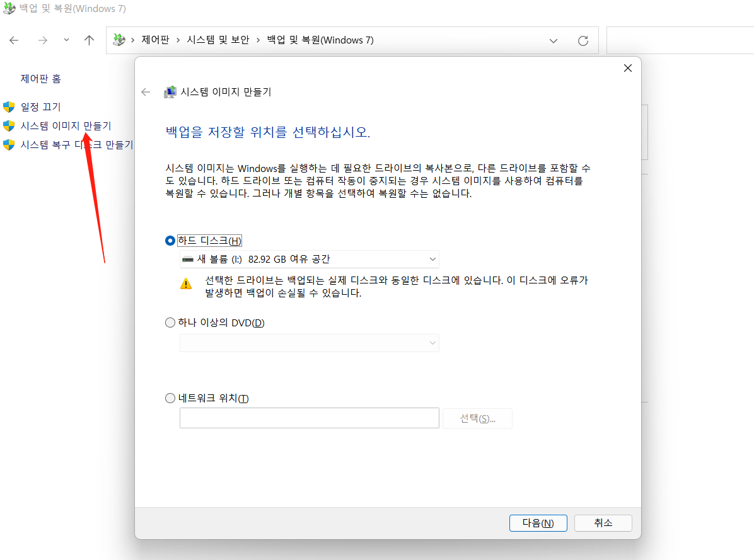Choose 네트워크 위치(T) as backup destination
Viewport: 754px width, 560px height.
[x=170, y=397]
